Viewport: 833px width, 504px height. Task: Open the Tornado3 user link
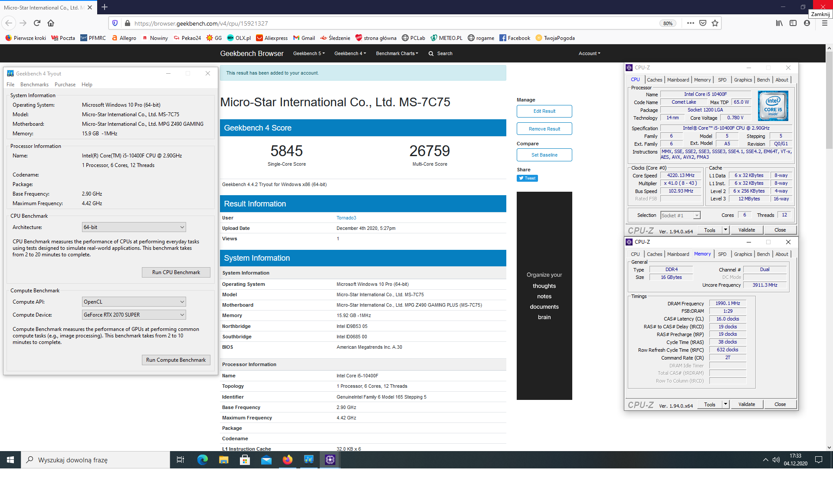tap(346, 218)
